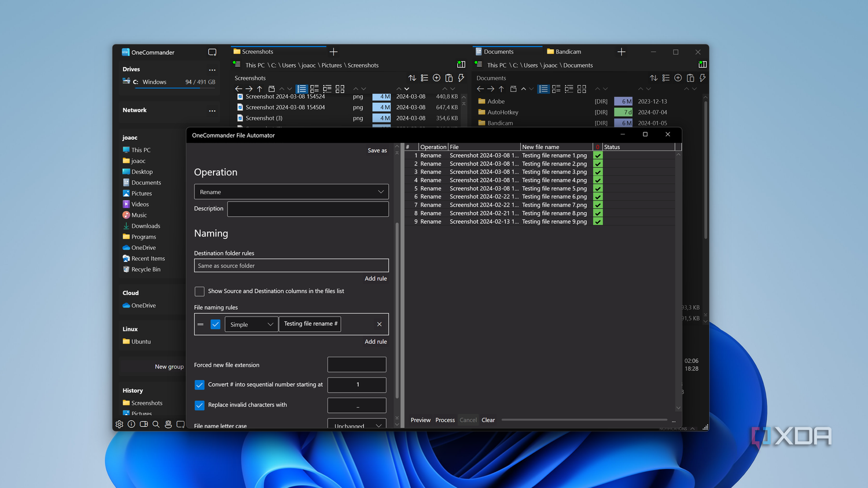Go forward in Documents pane
The height and width of the screenshot is (488, 868).
click(x=491, y=89)
